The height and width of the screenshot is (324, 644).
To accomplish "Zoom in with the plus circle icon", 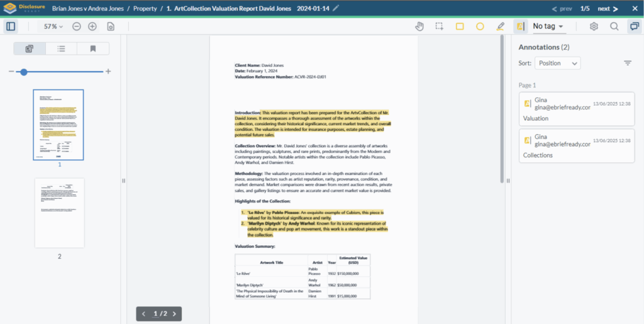I will tap(92, 26).
